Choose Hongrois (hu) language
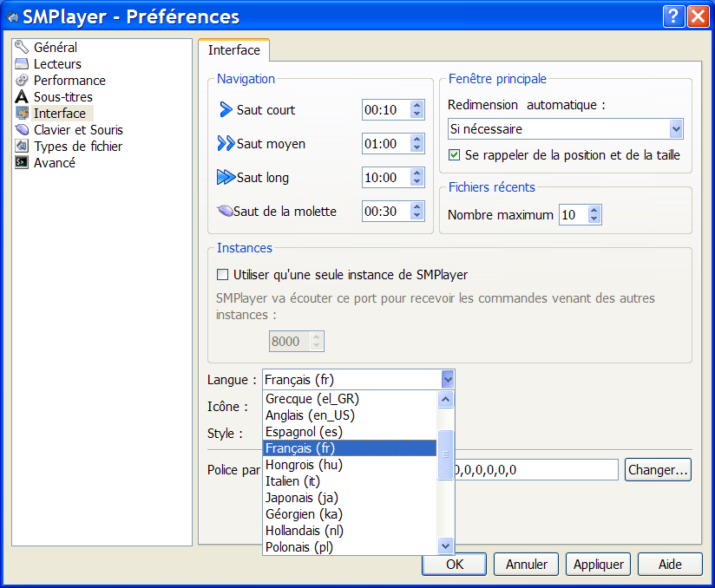715x588 pixels. point(350,465)
